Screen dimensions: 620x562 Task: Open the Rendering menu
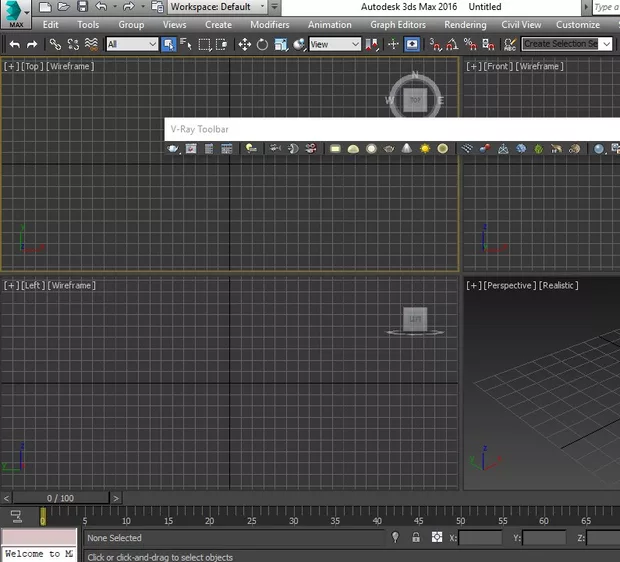click(x=465, y=25)
